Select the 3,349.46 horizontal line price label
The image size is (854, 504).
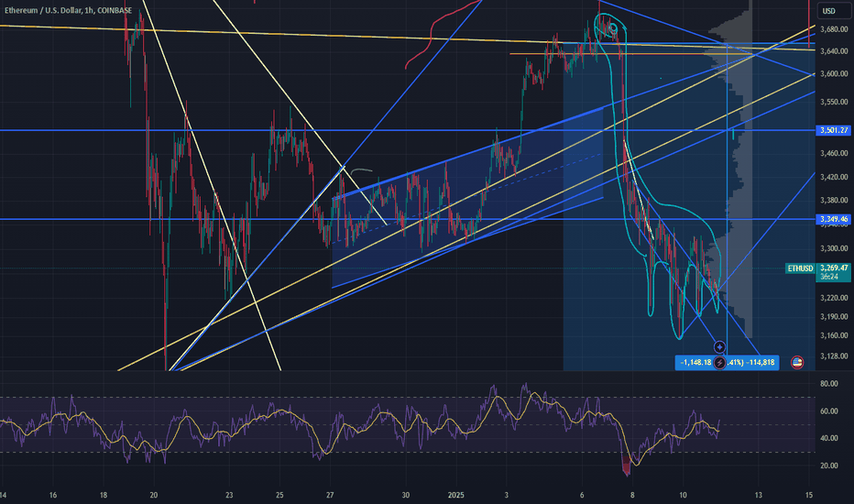tap(833, 219)
